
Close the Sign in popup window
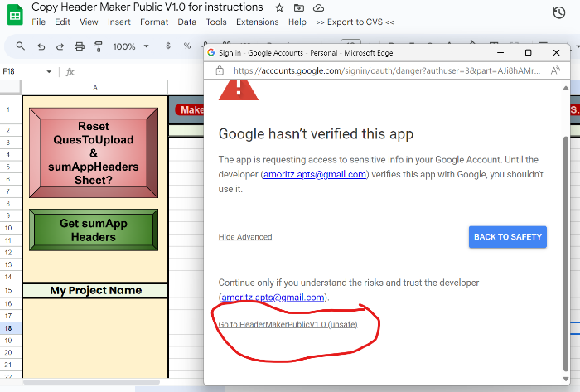[556, 52]
